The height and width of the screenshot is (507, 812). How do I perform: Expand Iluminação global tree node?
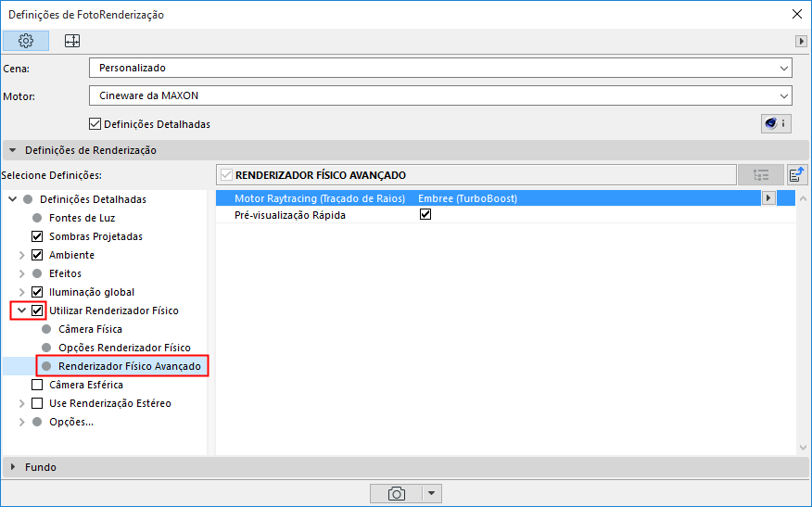(x=21, y=292)
